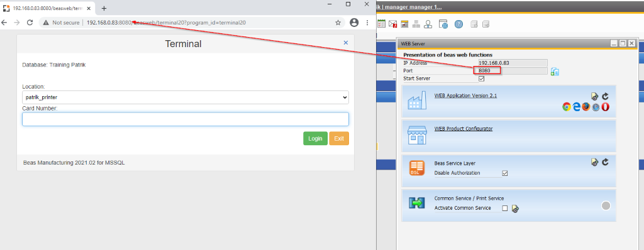Click the hierarchy diagram toolbar icon
This screenshot has width=644, height=250.
pyautogui.click(x=416, y=24)
